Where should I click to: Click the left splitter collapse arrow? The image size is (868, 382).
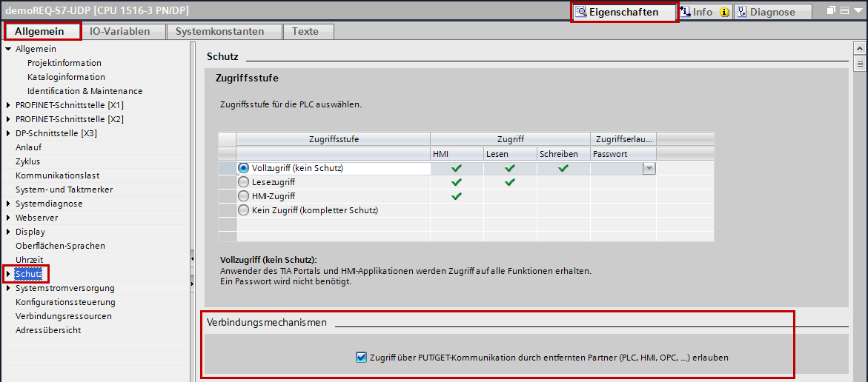(x=192, y=258)
